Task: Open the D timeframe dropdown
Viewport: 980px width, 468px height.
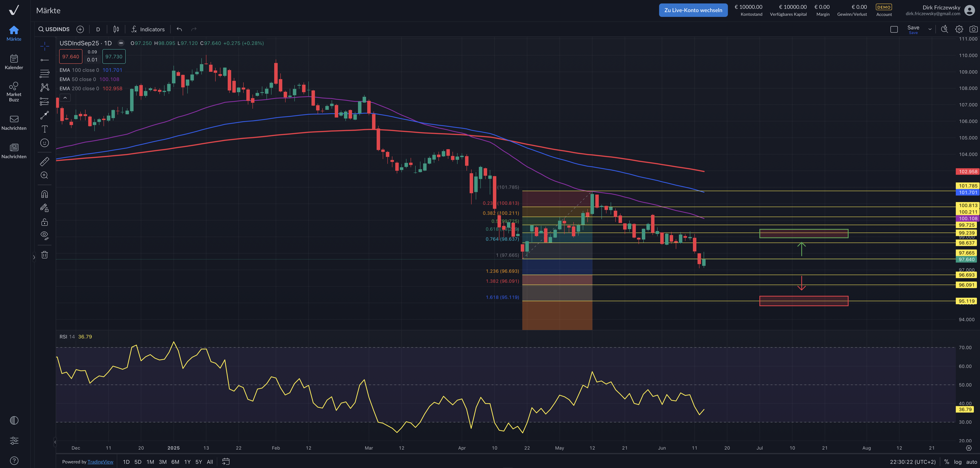Action: [98, 29]
